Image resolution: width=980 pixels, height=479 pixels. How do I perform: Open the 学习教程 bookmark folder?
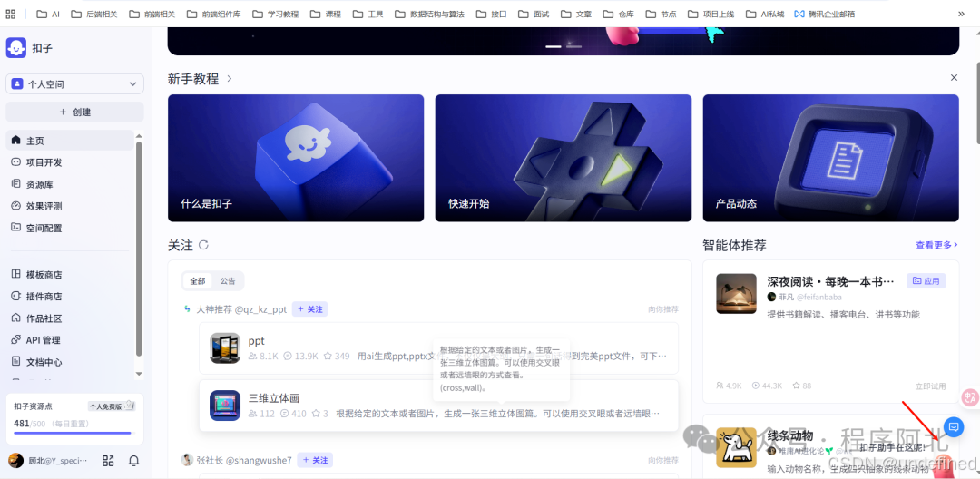pyautogui.click(x=275, y=14)
